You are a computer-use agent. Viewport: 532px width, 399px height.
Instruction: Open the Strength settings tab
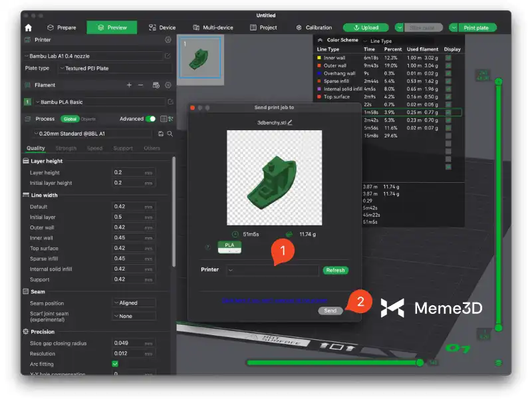pyautogui.click(x=66, y=148)
